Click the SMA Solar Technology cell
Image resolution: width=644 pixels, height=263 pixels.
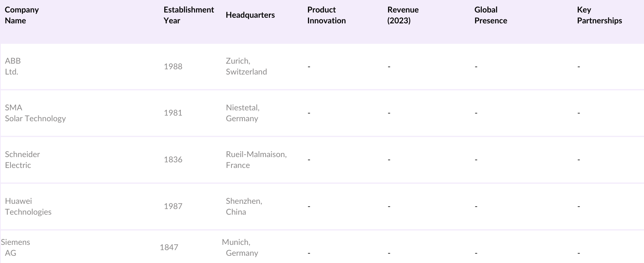coord(35,113)
